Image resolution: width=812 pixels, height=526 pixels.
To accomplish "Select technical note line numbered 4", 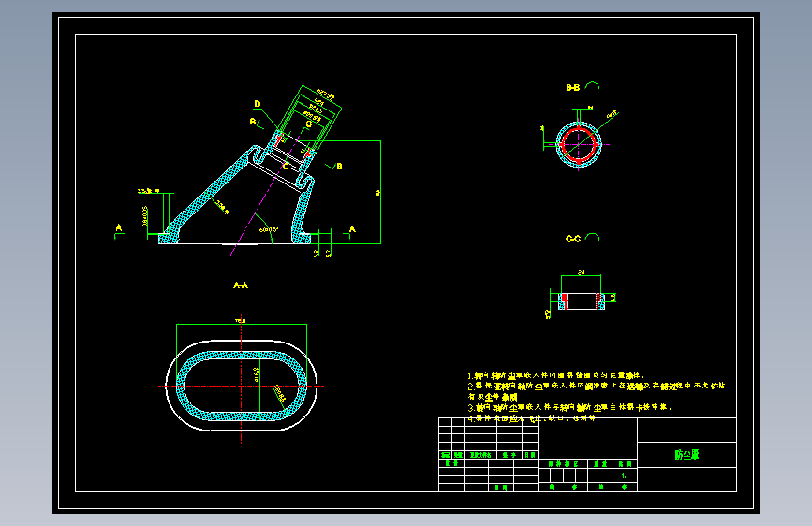I will (x=531, y=418).
